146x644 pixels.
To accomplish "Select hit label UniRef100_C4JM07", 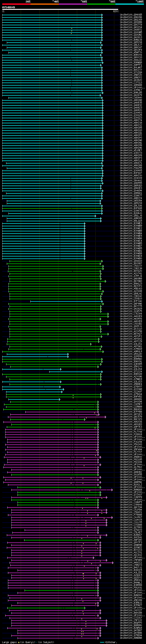I will [131, 517].
